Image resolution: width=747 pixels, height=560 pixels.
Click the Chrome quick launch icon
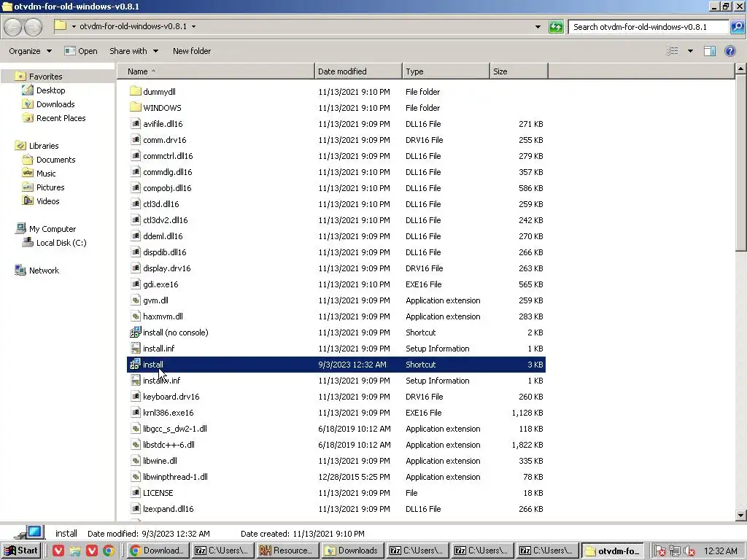[x=109, y=551]
